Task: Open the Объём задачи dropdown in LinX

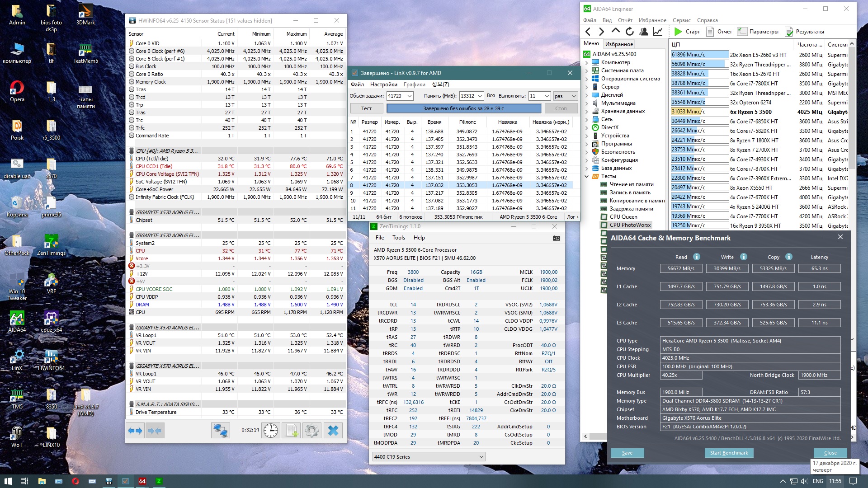Action: [x=410, y=96]
